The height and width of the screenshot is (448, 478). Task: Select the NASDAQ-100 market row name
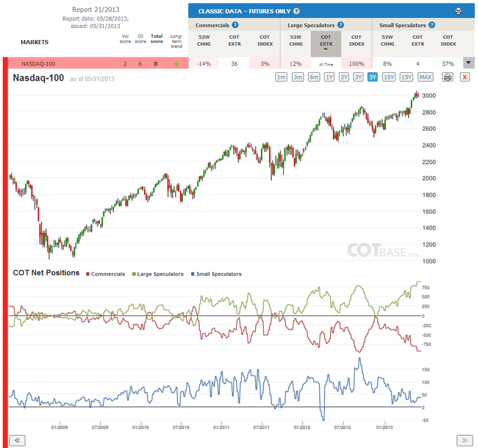pyautogui.click(x=38, y=64)
